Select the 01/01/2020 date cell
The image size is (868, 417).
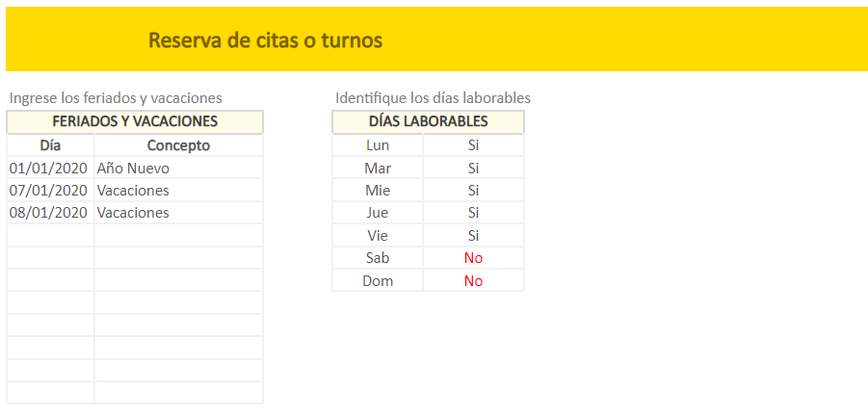pos(50,168)
